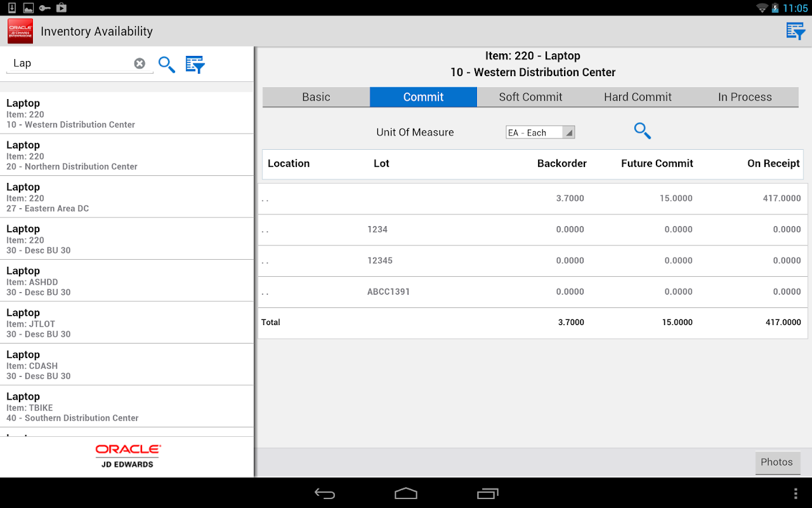
Task: Tap the download notification icon
Action: (11, 8)
